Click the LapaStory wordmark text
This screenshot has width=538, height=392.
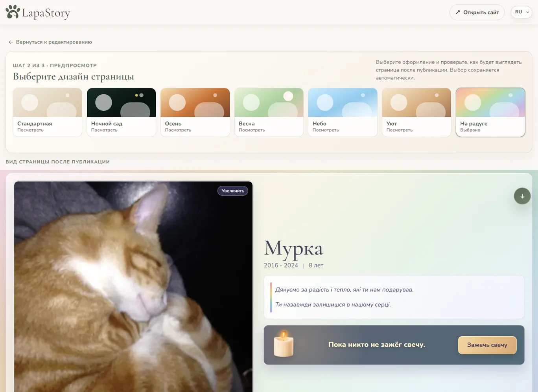46,13
